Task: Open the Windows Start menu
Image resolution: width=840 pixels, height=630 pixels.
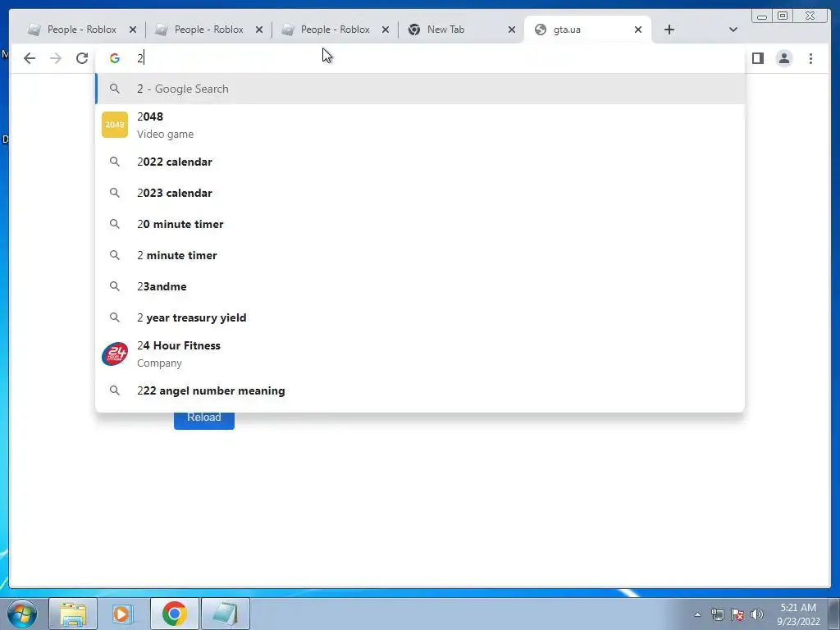Action: pyautogui.click(x=22, y=614)
